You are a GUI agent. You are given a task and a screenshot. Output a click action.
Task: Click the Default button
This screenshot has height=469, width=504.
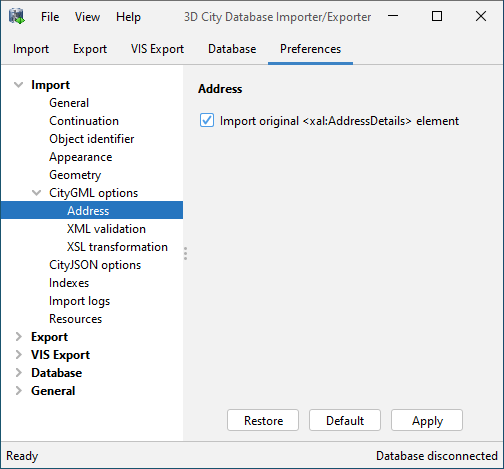point(345,420)
